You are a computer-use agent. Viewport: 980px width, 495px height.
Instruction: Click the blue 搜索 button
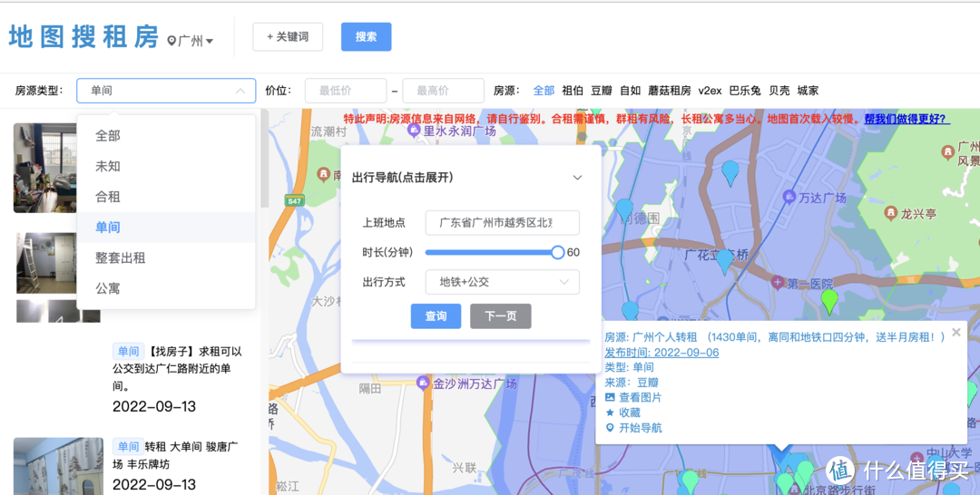pos(367,37)
